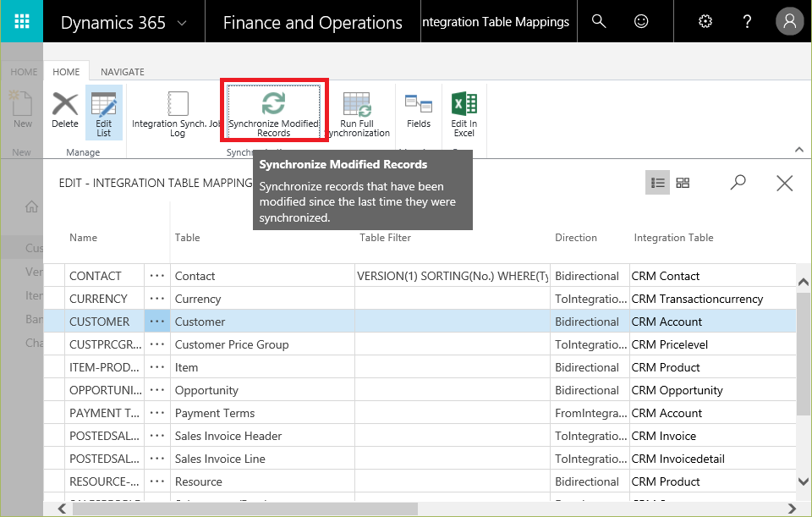Sort by the Table Filter column header

click(x=386, y=237)
